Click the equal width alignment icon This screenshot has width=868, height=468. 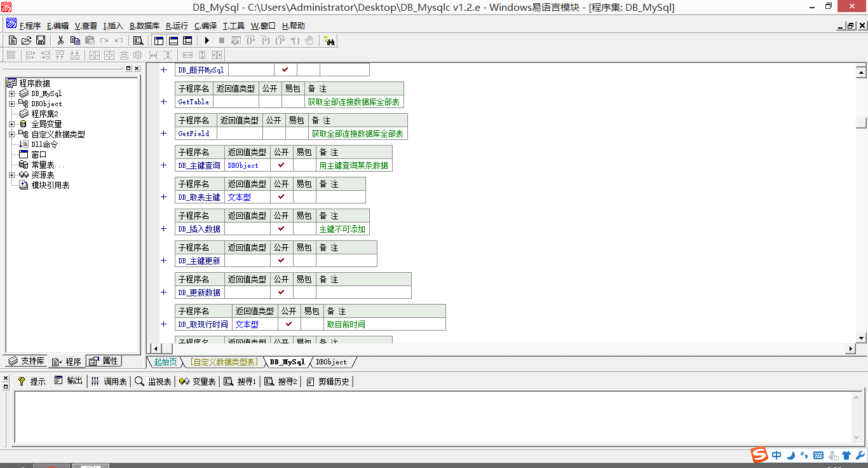tap(187, 55)
